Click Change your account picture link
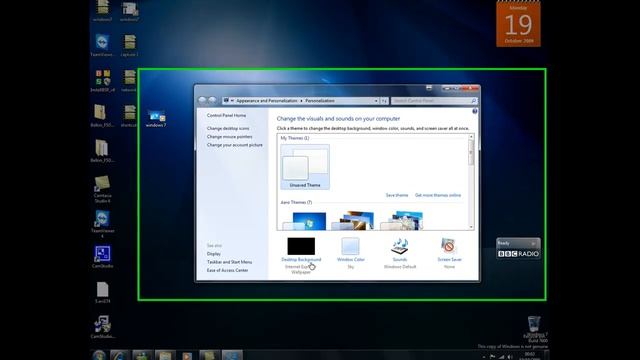Screen dimensions: 640x360 (x=235, y=145)
